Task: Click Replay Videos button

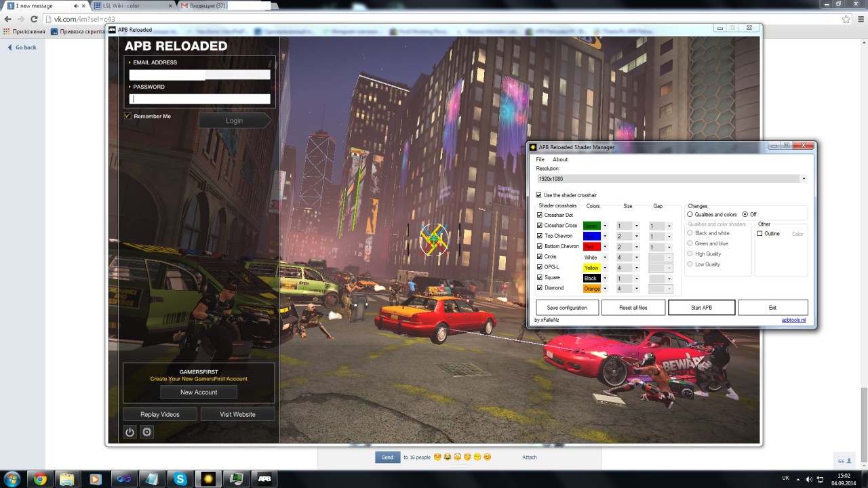Action: [160, 414]
